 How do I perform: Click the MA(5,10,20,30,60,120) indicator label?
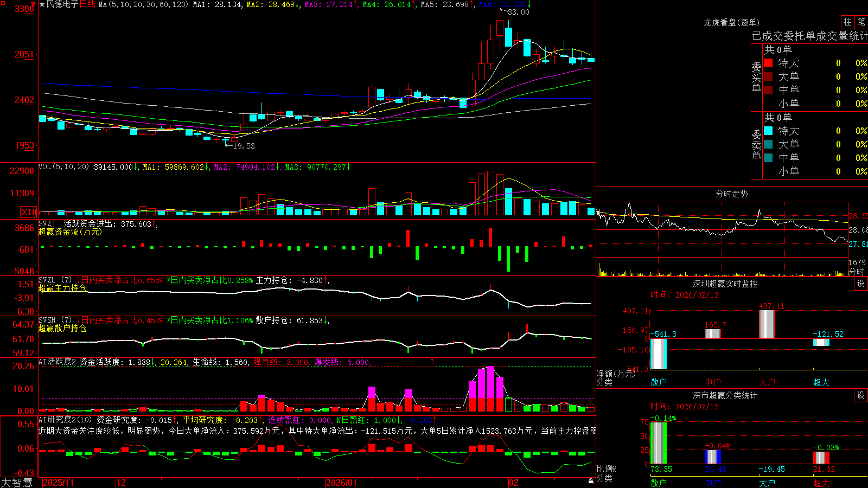click(x=143, y=4)
